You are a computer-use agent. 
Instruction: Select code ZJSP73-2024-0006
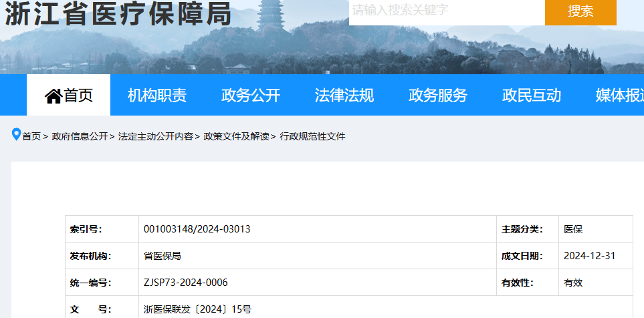[x=186, y=283]
